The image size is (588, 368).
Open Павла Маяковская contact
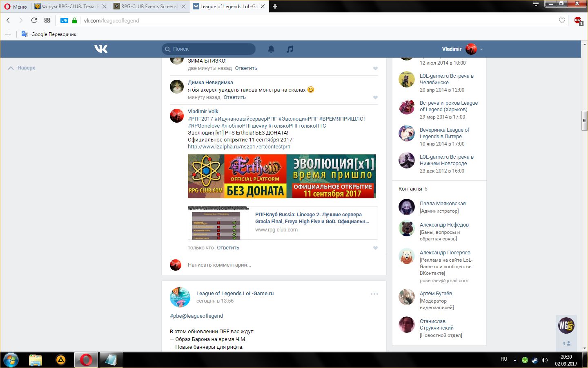(x=443, y=203)
